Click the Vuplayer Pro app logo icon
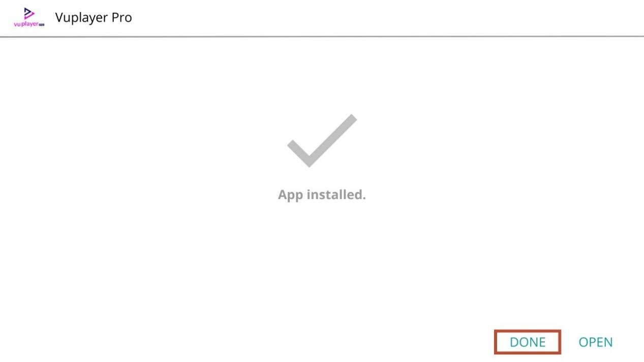The image size is (644, 362). [29, 17]
